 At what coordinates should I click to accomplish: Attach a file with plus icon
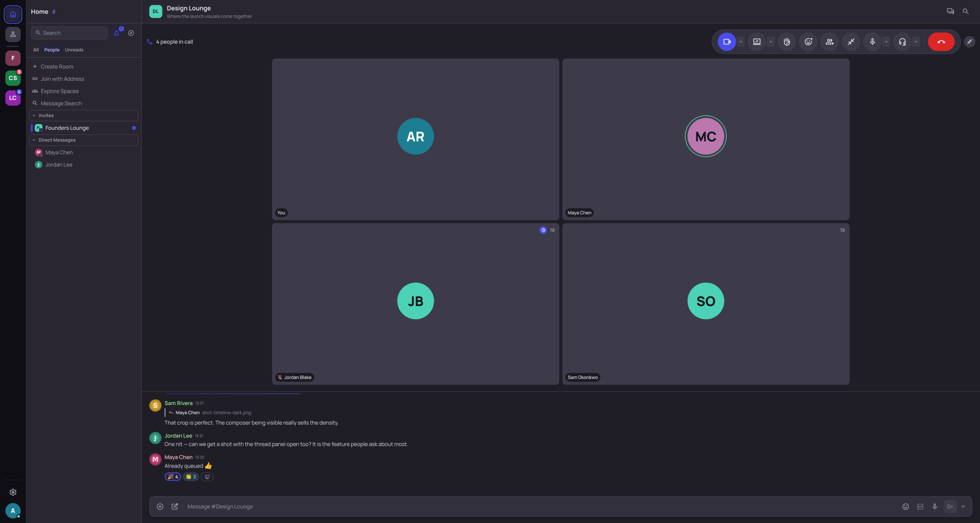(x=160, y=507)
